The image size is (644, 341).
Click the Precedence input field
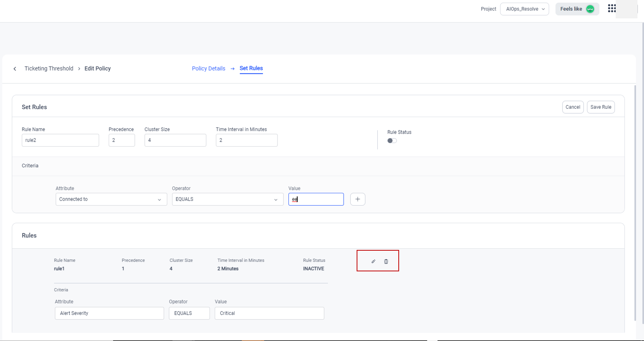(121, 140)
